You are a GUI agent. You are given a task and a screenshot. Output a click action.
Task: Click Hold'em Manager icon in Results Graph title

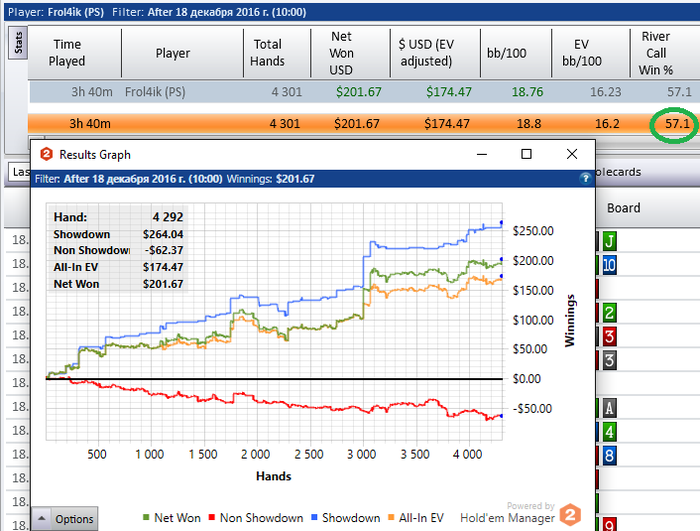[x=46, y=154]
